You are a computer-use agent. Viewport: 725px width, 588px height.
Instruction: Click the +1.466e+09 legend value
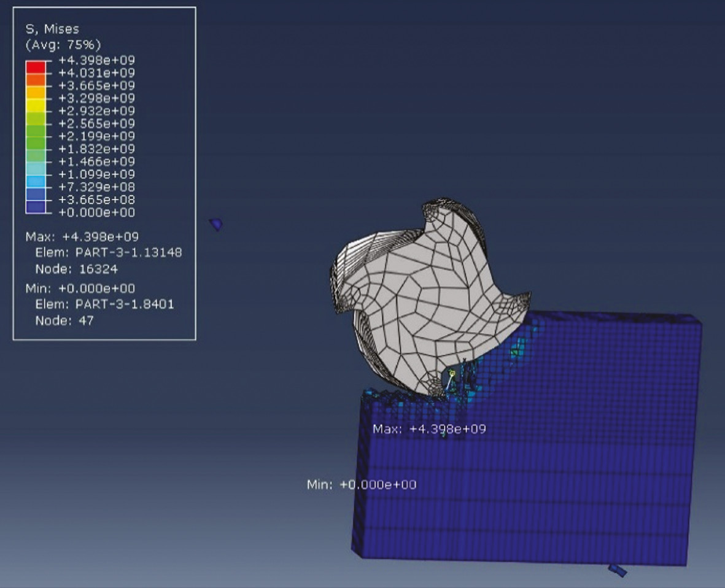96,161
